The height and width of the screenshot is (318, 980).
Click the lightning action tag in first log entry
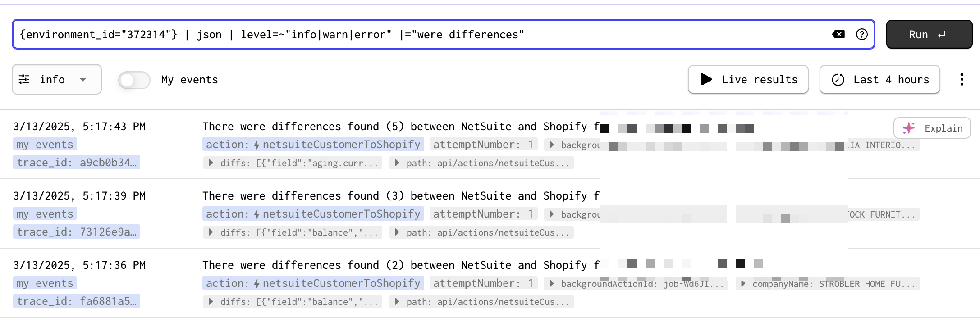pos(313,145)
